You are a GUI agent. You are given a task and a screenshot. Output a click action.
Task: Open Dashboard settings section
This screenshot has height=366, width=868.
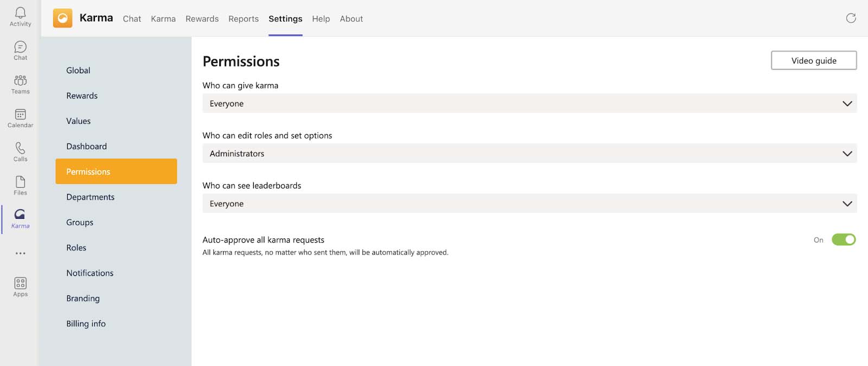pyautogui.click(x=116, y=146)
